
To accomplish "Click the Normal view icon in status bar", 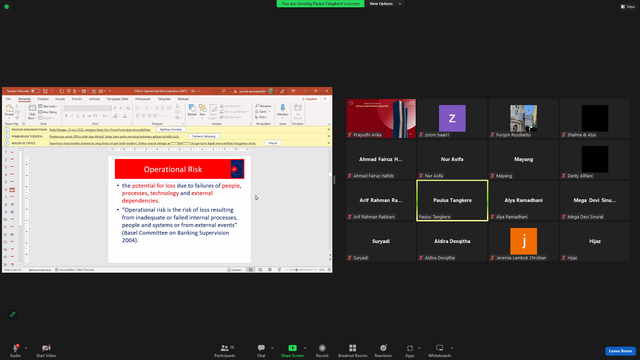I will tap(251, 270).
